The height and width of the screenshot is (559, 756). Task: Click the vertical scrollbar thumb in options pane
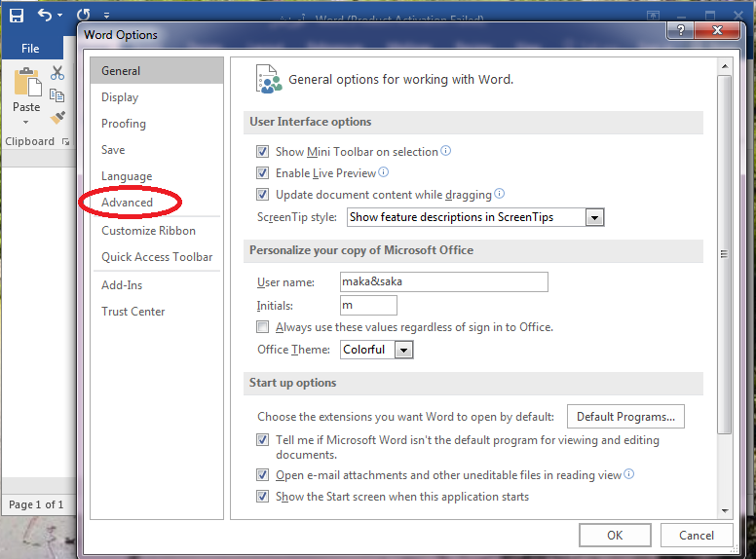[x=725, y=254]
